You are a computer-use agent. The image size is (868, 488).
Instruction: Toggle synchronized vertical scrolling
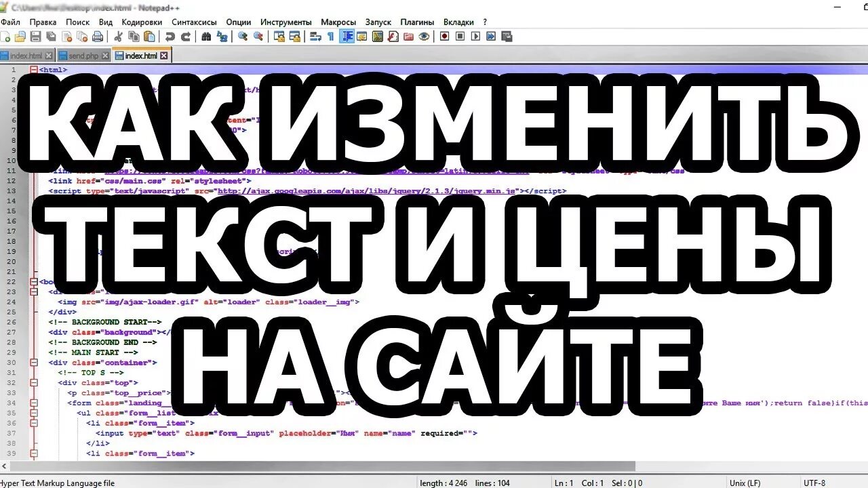(x=279, y=37)
